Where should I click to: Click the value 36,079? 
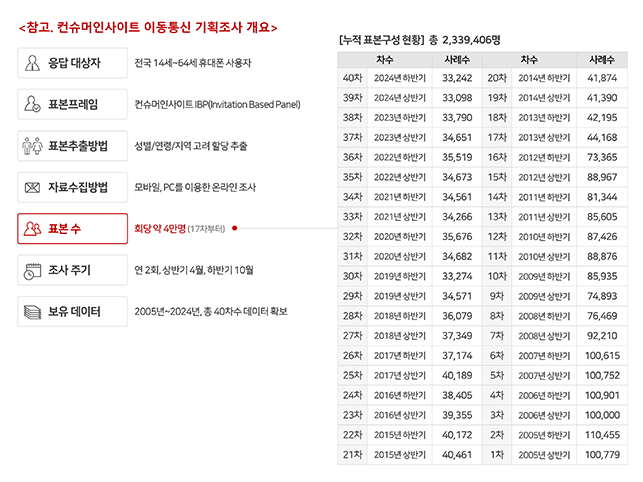pos(457,316)
